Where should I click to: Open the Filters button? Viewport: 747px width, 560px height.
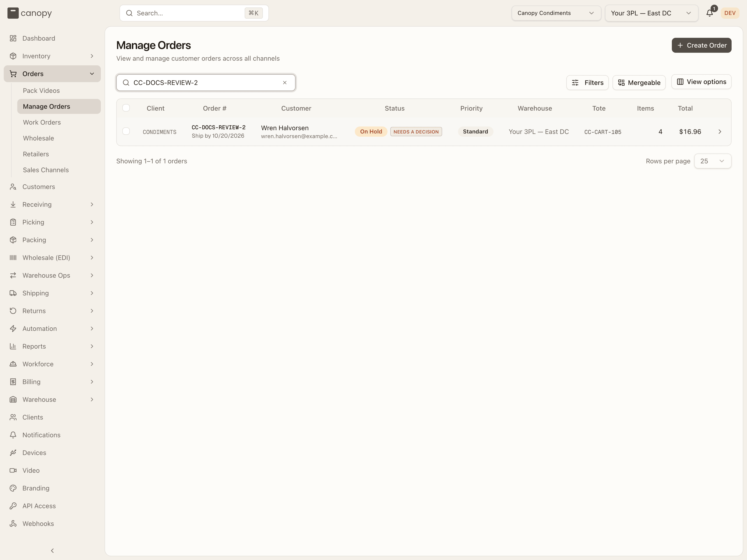click(587, 83)
